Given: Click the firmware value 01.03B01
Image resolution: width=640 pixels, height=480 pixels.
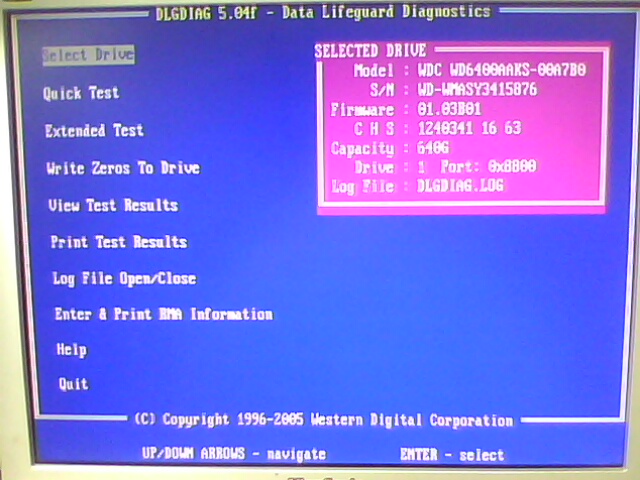Looking at the screenshot, I should [449, 109].
